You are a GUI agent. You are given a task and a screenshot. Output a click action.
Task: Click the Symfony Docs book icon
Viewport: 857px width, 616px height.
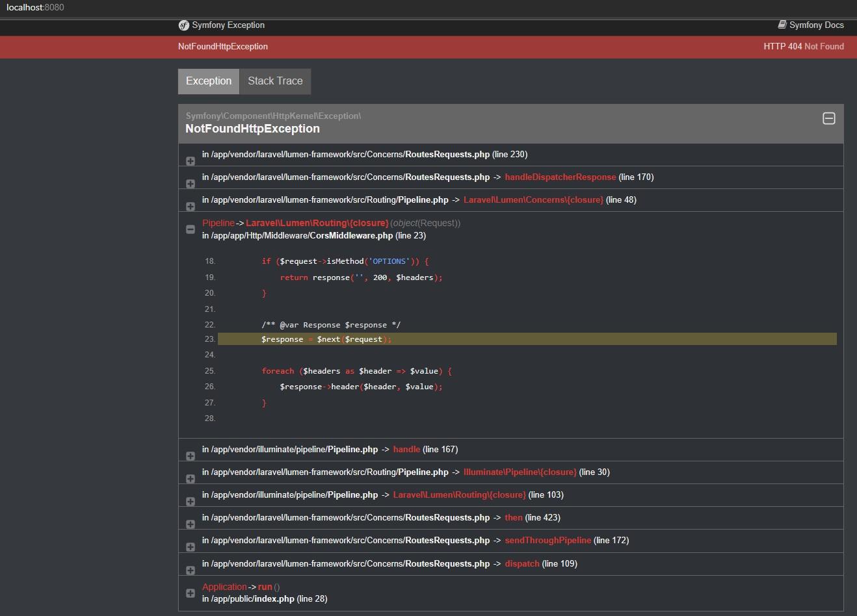[x=782, y=25]
